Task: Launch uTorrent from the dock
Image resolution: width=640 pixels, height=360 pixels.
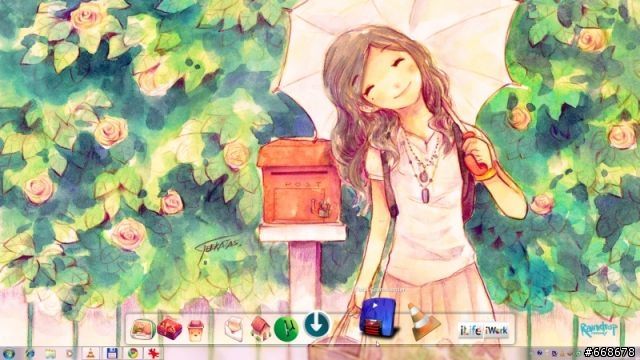Action: 287,329
